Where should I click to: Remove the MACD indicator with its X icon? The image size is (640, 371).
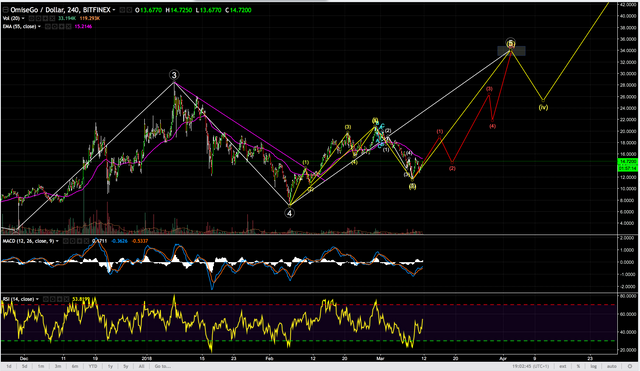87,241
